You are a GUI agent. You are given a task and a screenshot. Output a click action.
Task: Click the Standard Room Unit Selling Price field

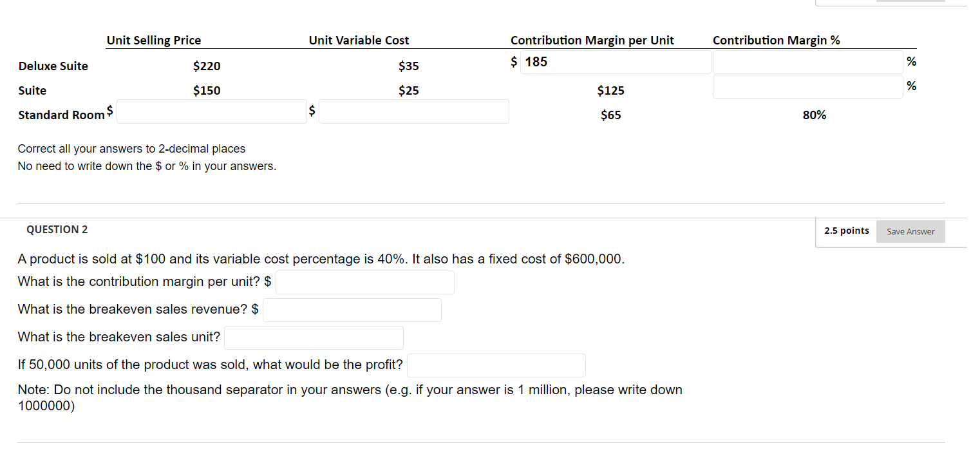tap(211, 111)
